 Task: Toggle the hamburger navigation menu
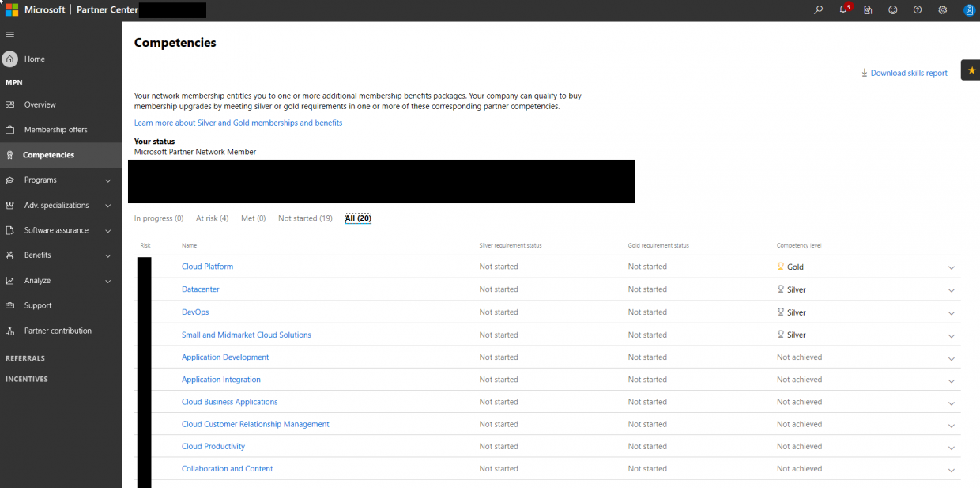point(10,35)
